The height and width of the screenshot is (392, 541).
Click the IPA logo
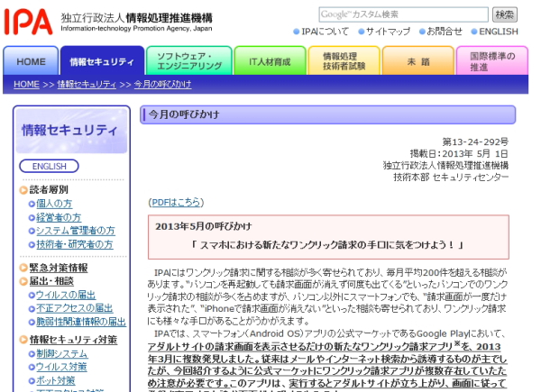point(29,21)
